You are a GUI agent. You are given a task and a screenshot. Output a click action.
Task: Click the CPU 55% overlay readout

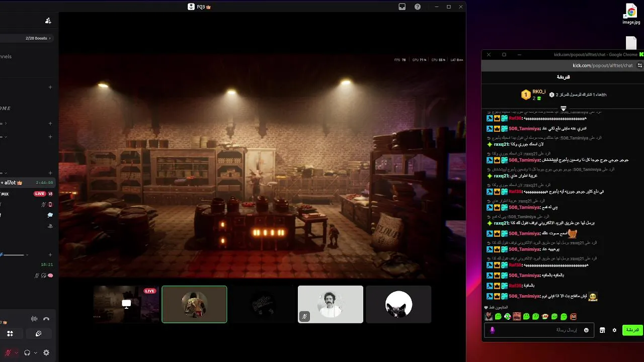(x=438, y=60)
